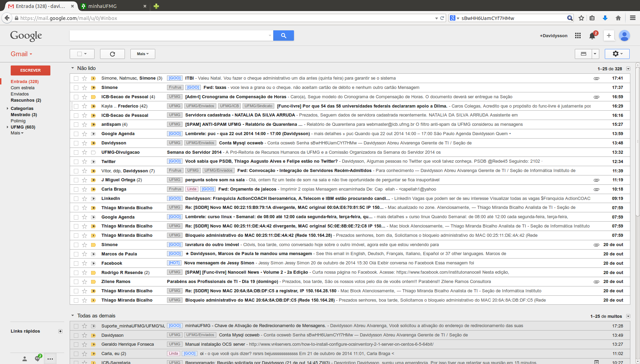The image size is (640, 364).
Task: Bookmark this page with the star icon
Action: (581, 18)
